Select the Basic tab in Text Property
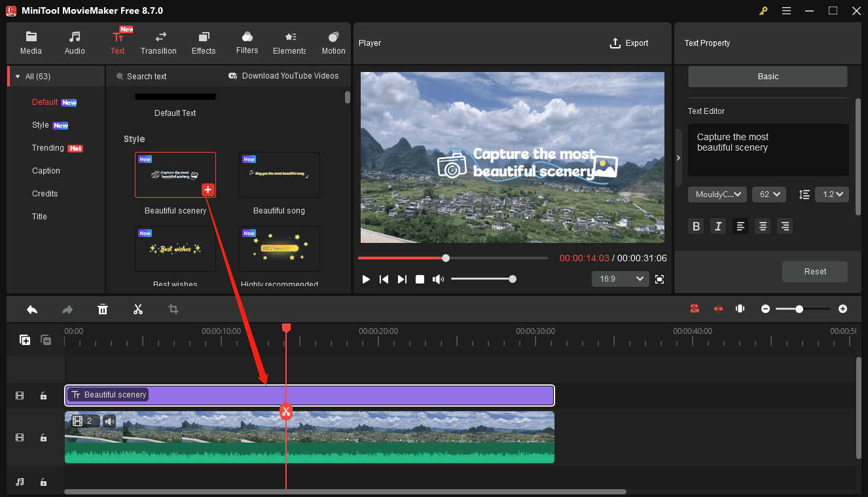Screen dimensions: 868x497 768,77
